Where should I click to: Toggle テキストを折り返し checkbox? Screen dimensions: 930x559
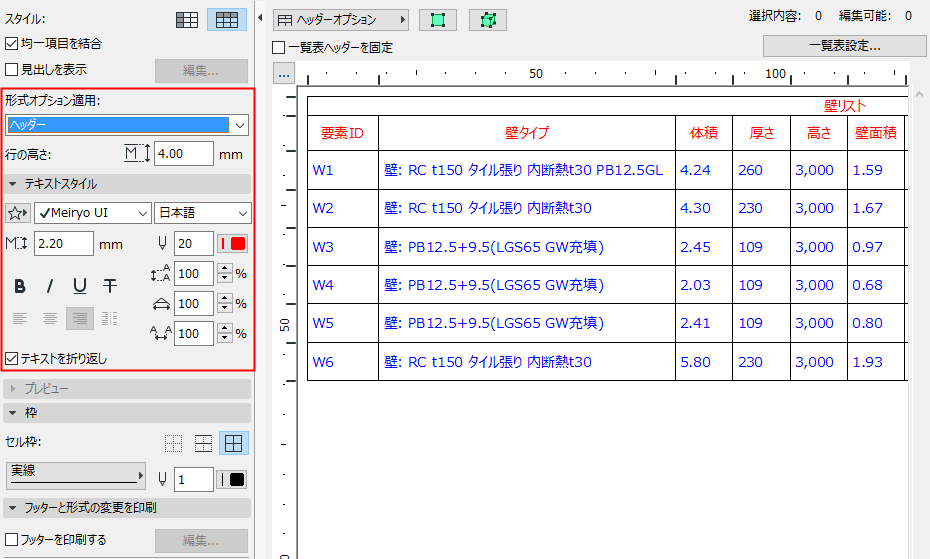pyautogui.click(x=11, y=358)
